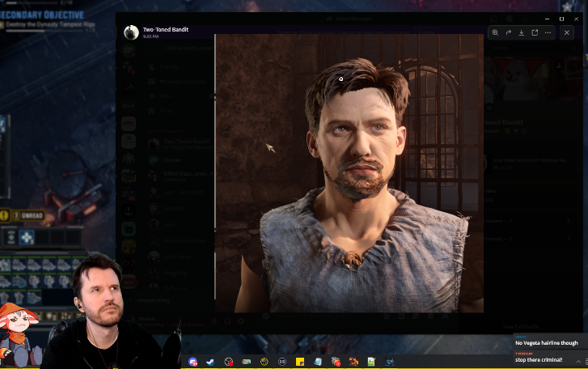Click the character portrait image
Screen dimensions: 588x369
pyautogui.click(x=349, y=173)
